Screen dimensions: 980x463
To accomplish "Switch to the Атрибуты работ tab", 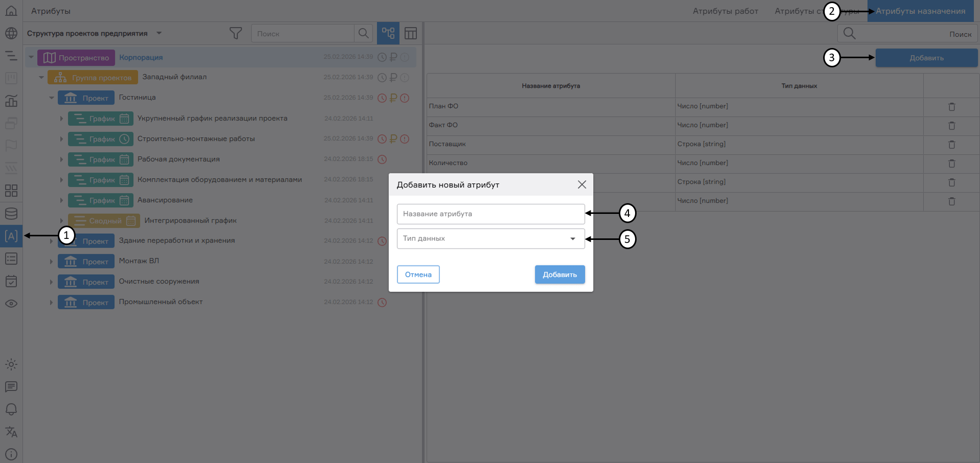I will (x=725, y=10).
